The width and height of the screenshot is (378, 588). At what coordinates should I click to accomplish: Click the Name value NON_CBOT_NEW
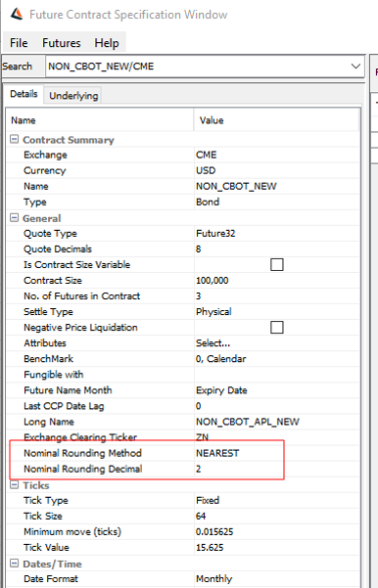[236, 186]
